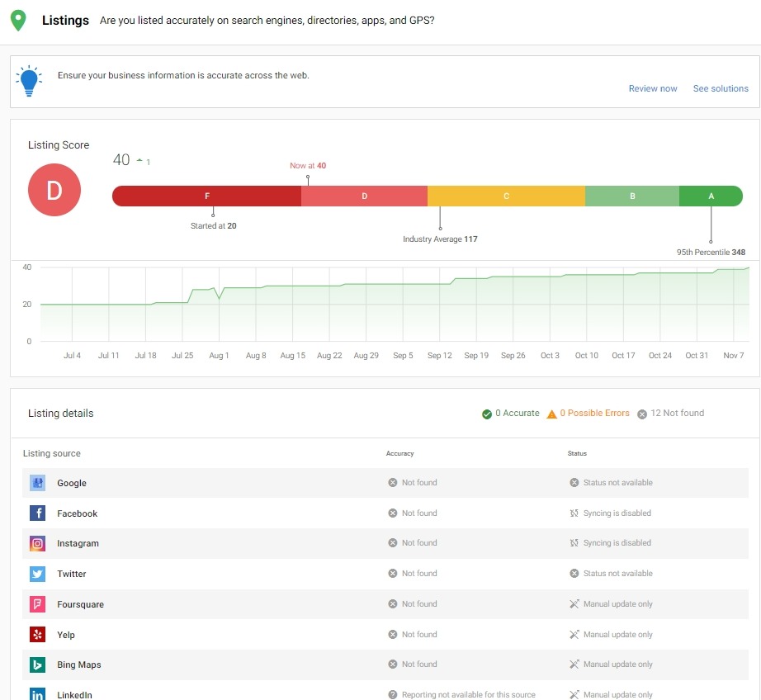Click the LinkedIn listing source icon
Screen dimensions: 761x700
pos(37,693)
